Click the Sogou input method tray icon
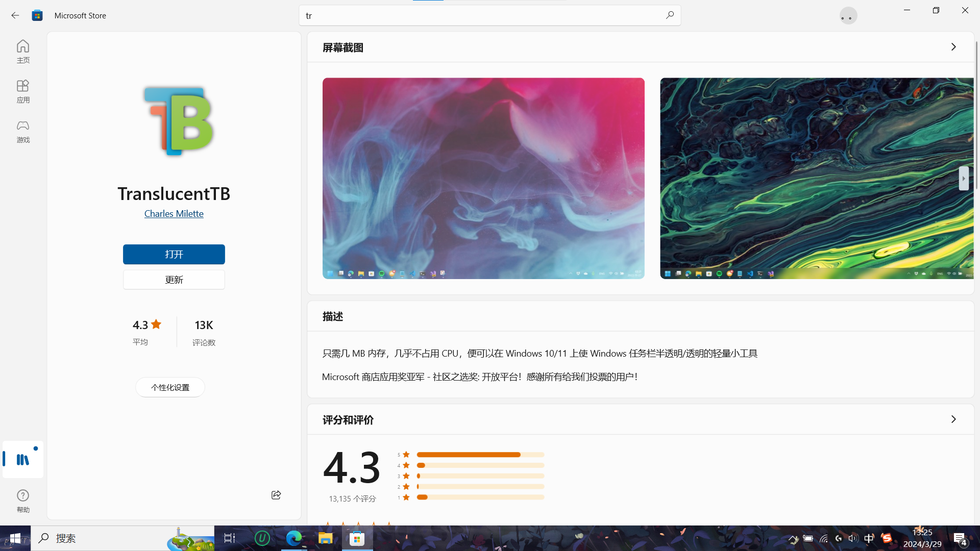Image resolution: width=980 pixels, height=551 pixels. click(887, 539)
